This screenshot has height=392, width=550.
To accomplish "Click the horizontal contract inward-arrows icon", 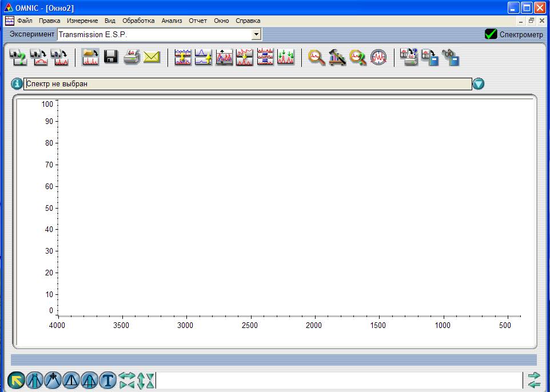I will pos(127,385).
